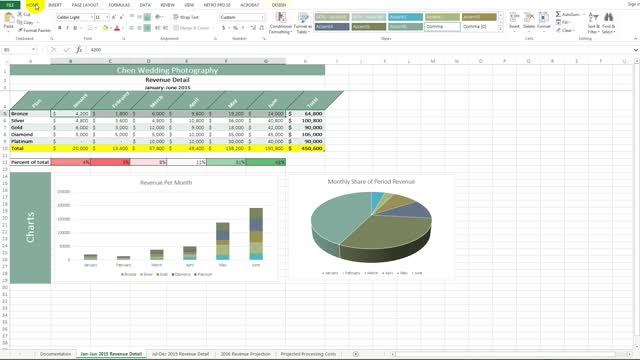This screenshot has width=640, height=360.
Task: Open Format as Table gallery
Action: pyautogui.click(x=303, y=23)
